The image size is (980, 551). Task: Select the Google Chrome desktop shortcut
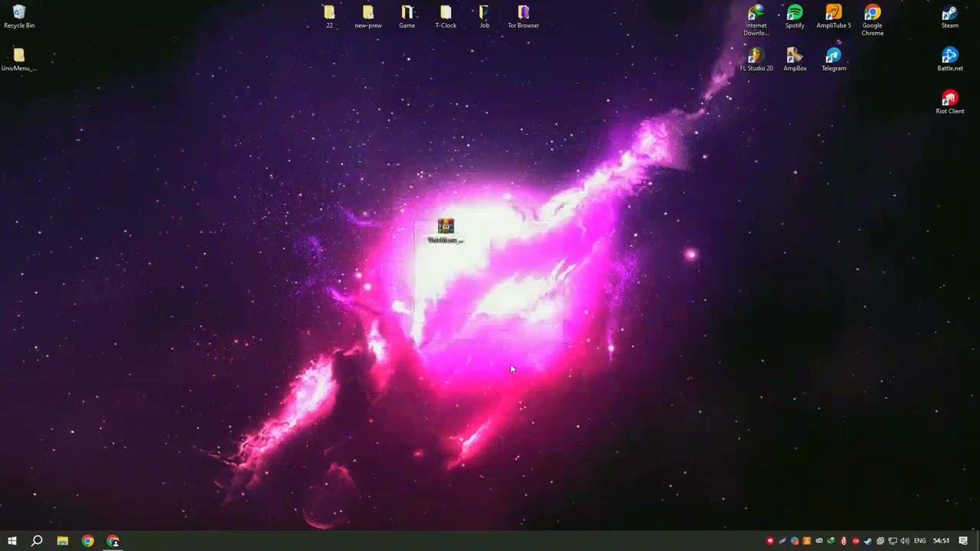pyautogui.click(x=873, y=21)
